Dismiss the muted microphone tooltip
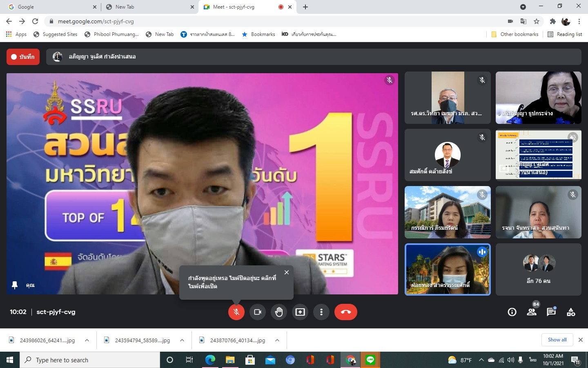 pyautogui.click(x=287, y=272)
